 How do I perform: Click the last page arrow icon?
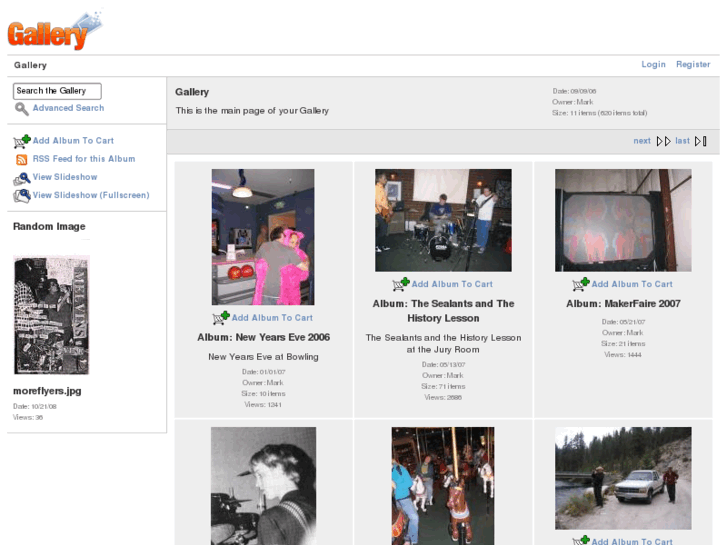[700, 141]
